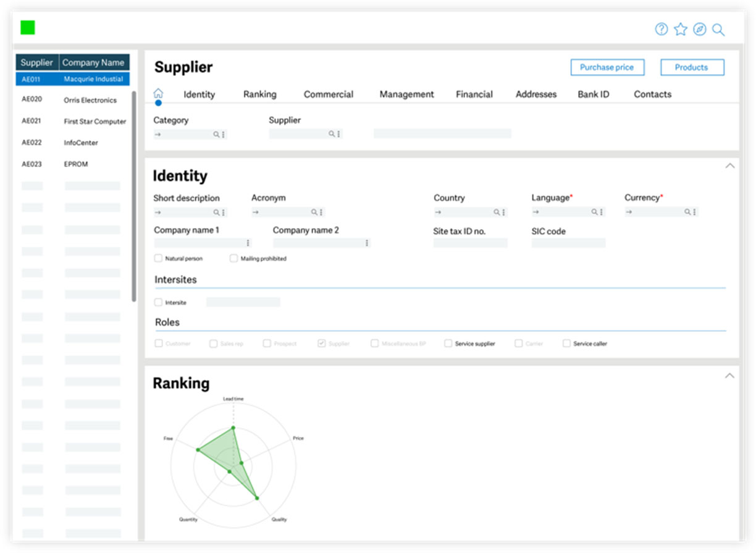Switch to the Commercial tab
The image size is (756, 553).
(x=329, y=95)
